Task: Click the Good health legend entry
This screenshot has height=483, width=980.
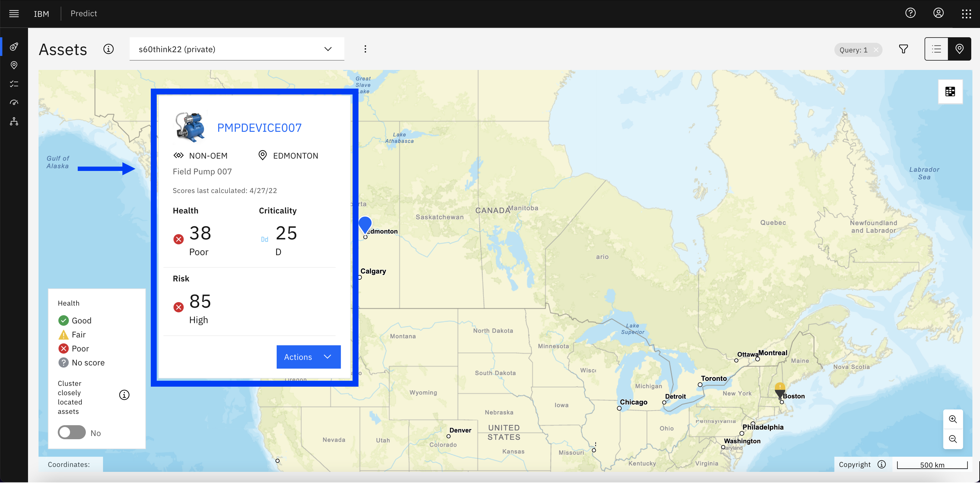Action: 75,321
